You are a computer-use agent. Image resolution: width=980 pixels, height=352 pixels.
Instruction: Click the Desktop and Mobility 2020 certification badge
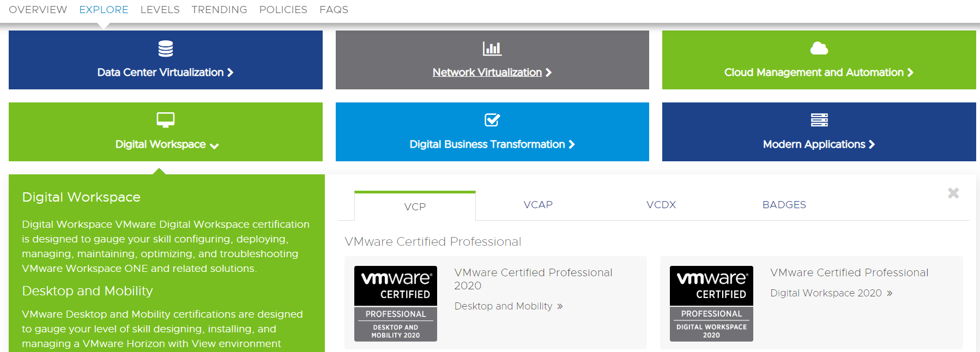396,304
